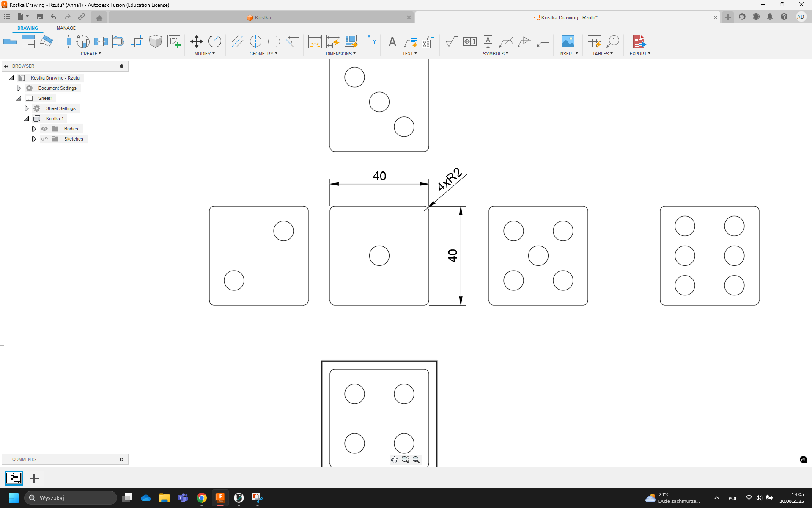812x508 pixels.
Task: Hide the Bodies folder visibility eye
Action: click(x=44, y=129)
